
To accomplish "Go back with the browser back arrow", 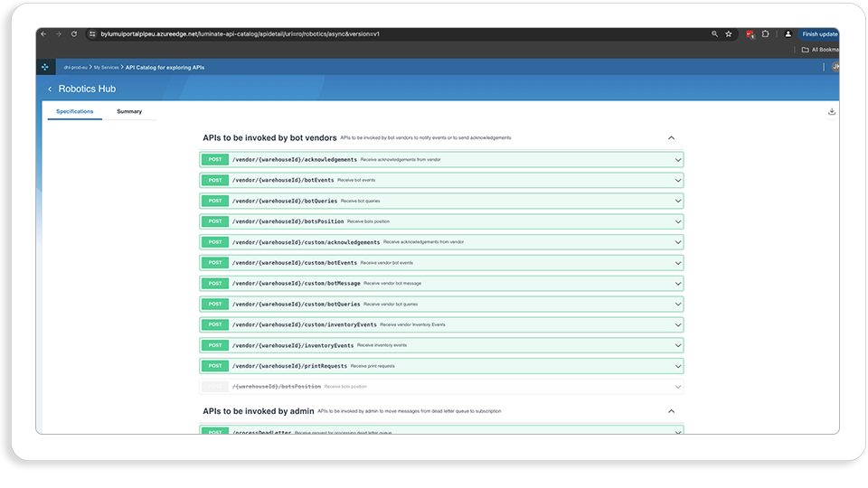I will pyautogui.click(x=43, y=34).
